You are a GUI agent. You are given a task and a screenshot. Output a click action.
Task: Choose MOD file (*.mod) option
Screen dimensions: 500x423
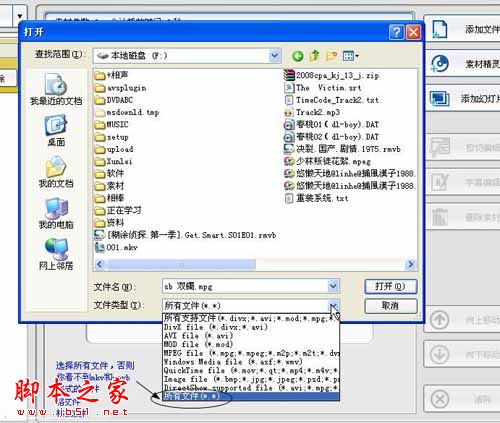(251, 344)
